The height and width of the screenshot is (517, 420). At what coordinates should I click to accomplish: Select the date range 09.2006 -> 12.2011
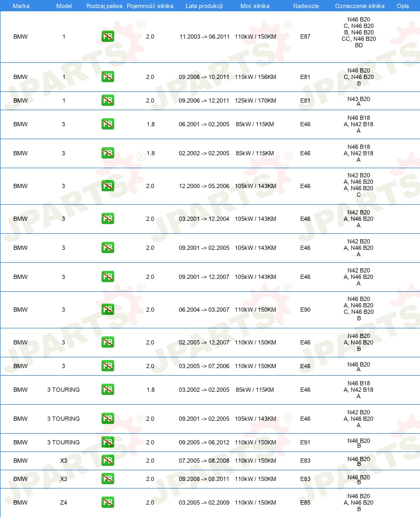point(204,100)
